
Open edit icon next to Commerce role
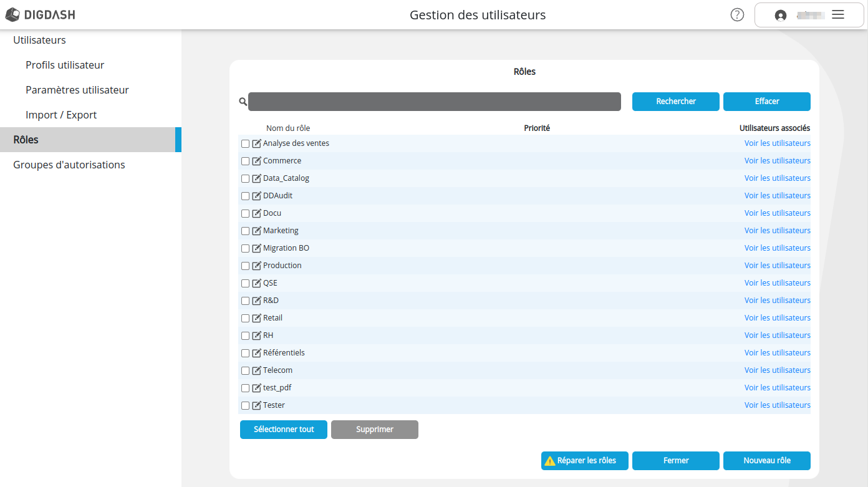tap(256, 161)
